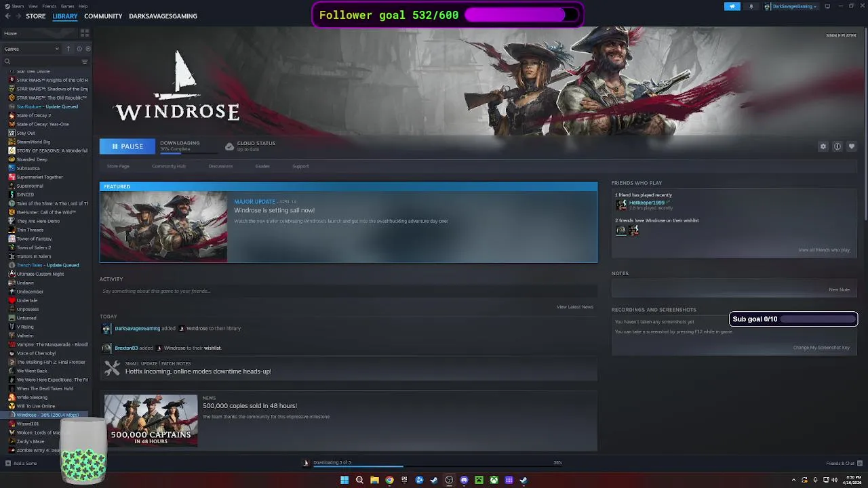Open OBS Studio from taskbar
The image size is (868, 488).
449,480
